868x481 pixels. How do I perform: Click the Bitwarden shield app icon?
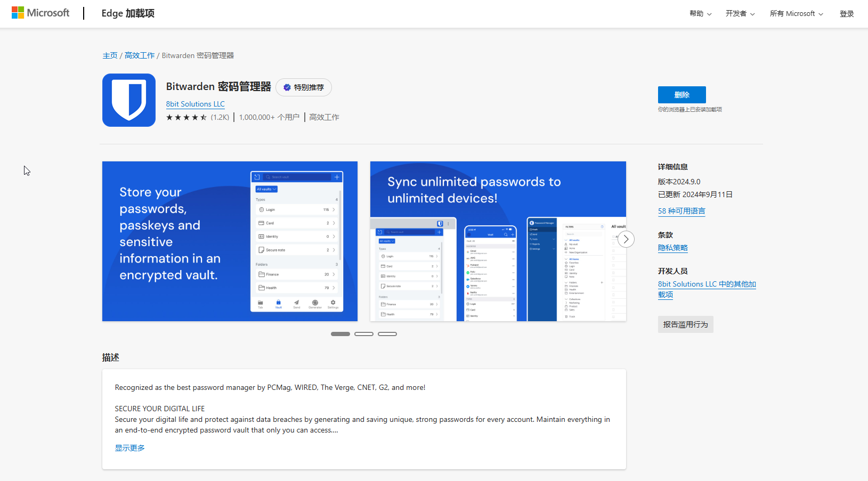tap(129, 100)
